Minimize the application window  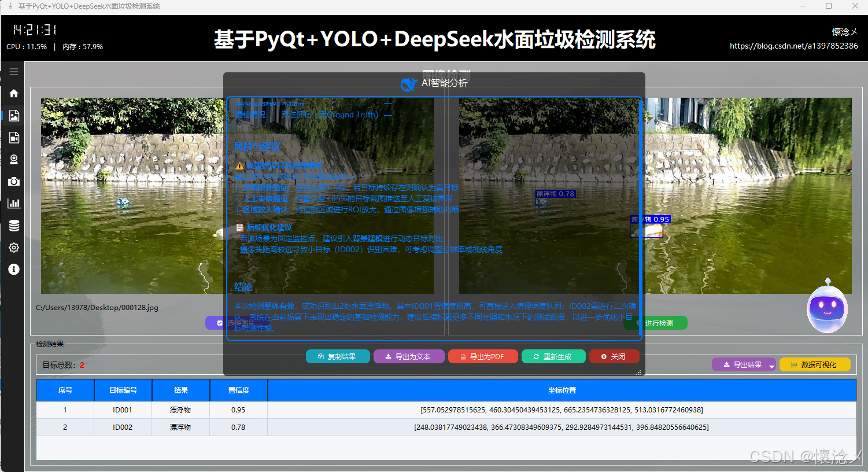pyautogui.click(x=803, y=6)
